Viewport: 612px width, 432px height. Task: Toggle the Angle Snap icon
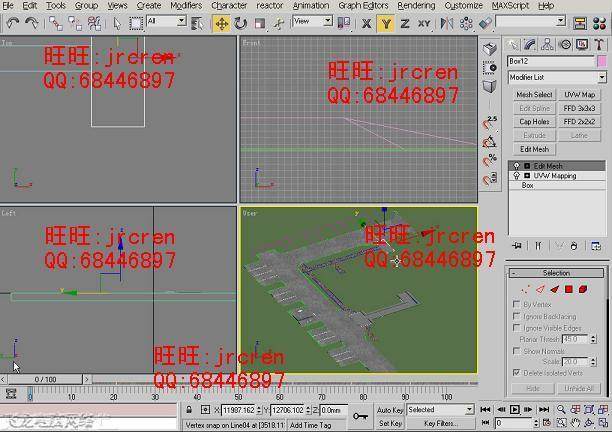(x=489, y=142)
